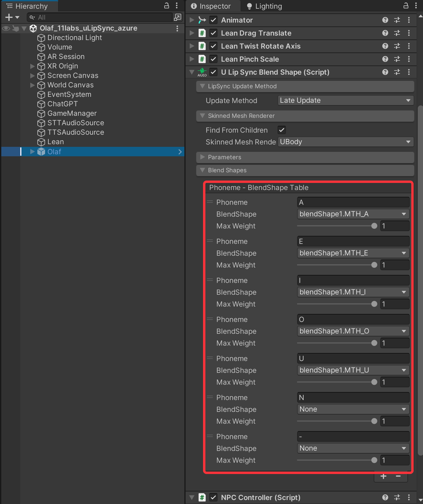Click scene options dots for Olaf_11labs_uLipSync_azure

click(177, 28)
